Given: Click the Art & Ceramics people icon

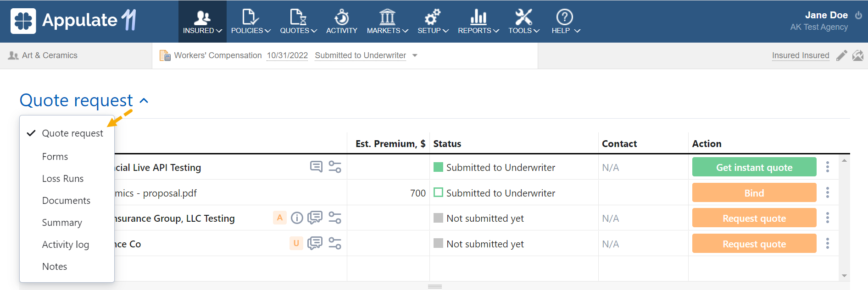Looking at the screenshot, I should [13, 55].
